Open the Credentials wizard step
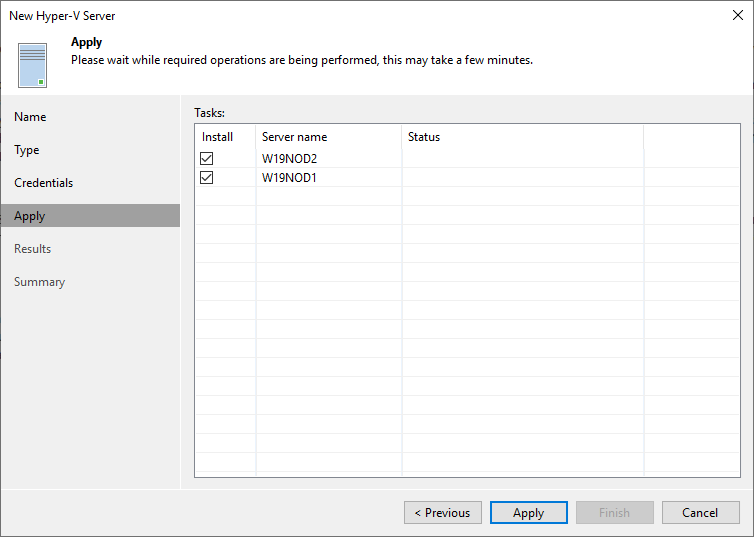Image resolution: width=754 pixels, height=537 pixels. click(44, 183)
